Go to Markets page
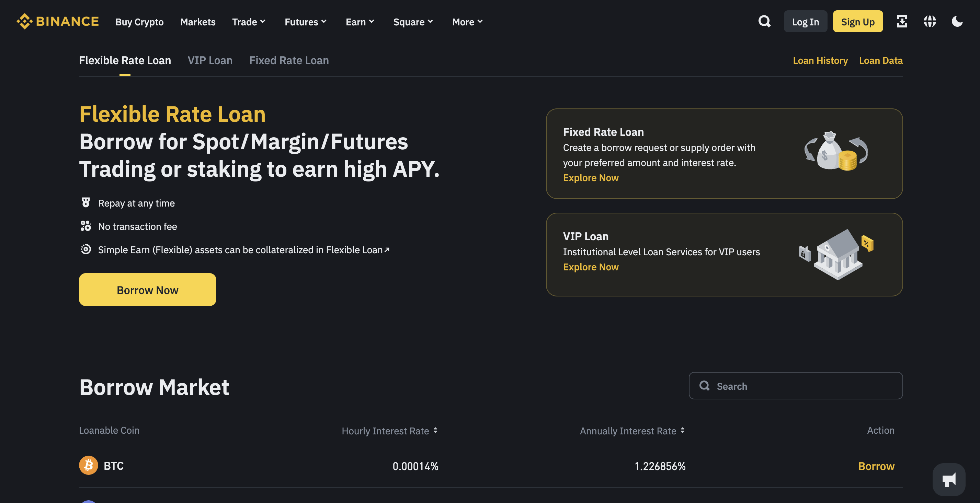 pos(198,22)
